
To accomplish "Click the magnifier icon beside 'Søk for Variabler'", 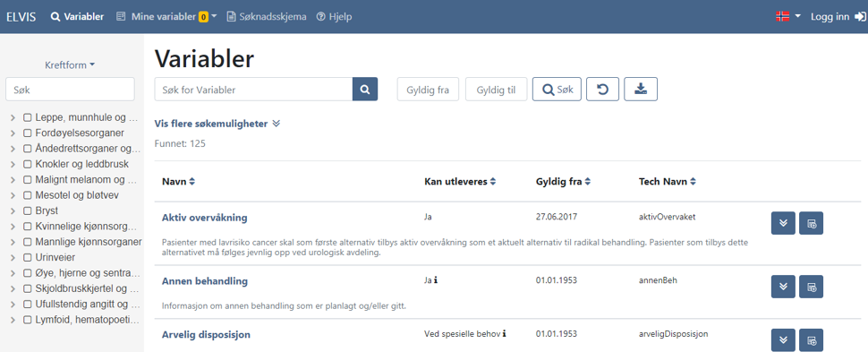I will (x=365, y=90).
